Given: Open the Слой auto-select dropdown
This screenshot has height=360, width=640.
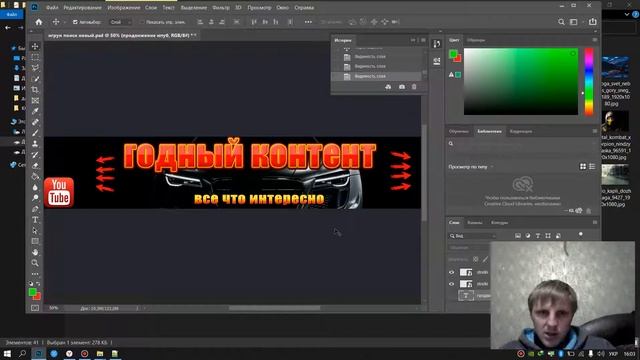Looking at the screenshot, I should click(121, 22).
